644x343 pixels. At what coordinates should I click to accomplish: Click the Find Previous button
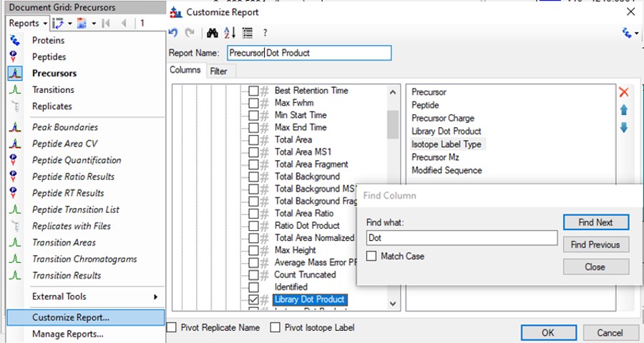[596, 244]
